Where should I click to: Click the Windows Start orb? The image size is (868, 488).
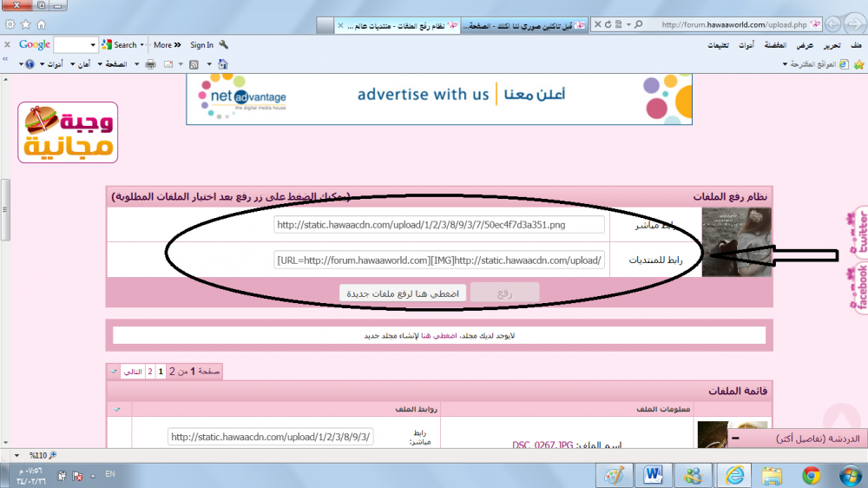(851, 475)
